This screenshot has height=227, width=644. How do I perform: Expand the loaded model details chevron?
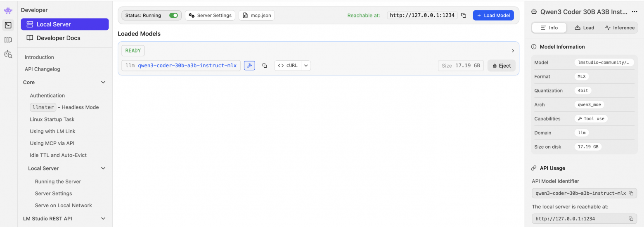point(513,51)
